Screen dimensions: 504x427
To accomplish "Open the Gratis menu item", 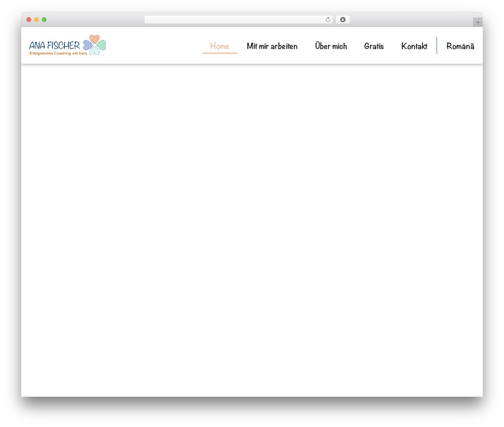I will click(x=374, y=46).
